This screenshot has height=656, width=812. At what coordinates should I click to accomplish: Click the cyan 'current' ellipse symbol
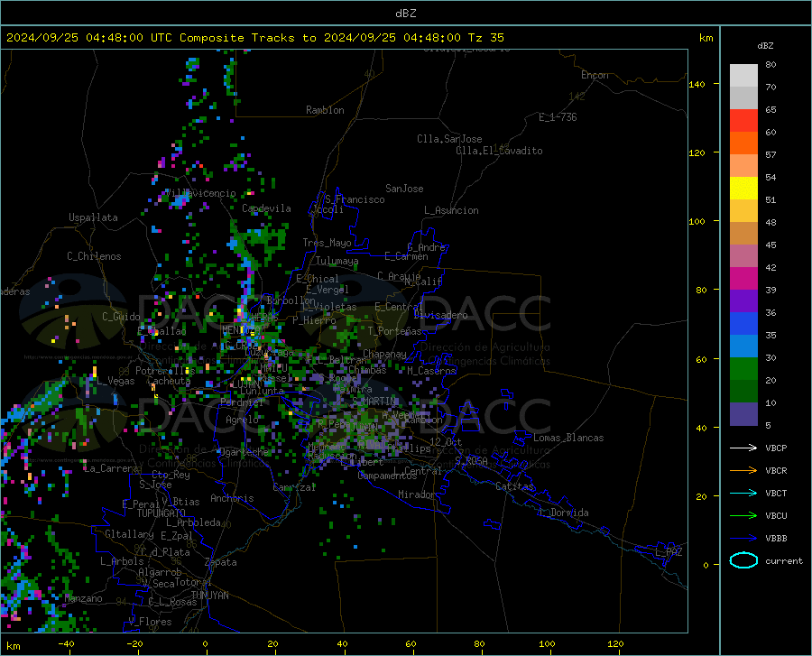743,560
